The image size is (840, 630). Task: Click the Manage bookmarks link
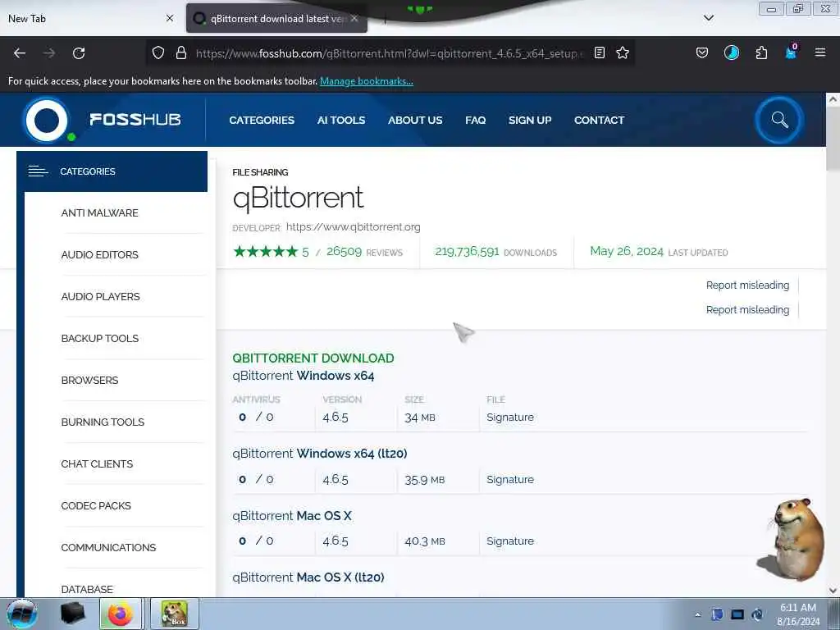[367, 81]
